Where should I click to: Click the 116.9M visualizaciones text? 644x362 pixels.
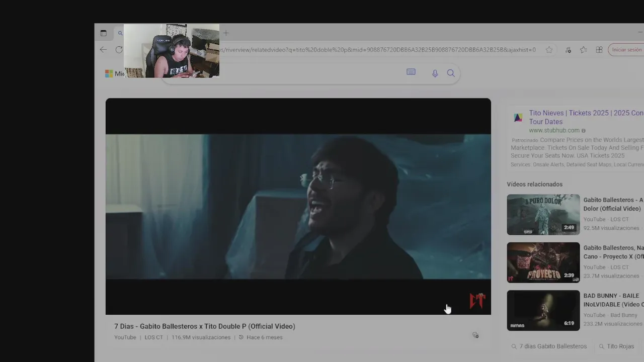click(201, 337)
